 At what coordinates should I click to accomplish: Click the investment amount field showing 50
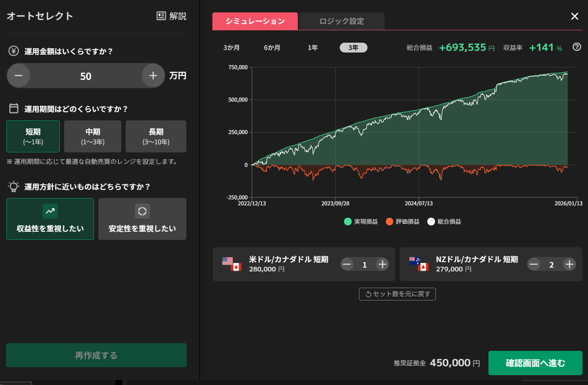85,76
